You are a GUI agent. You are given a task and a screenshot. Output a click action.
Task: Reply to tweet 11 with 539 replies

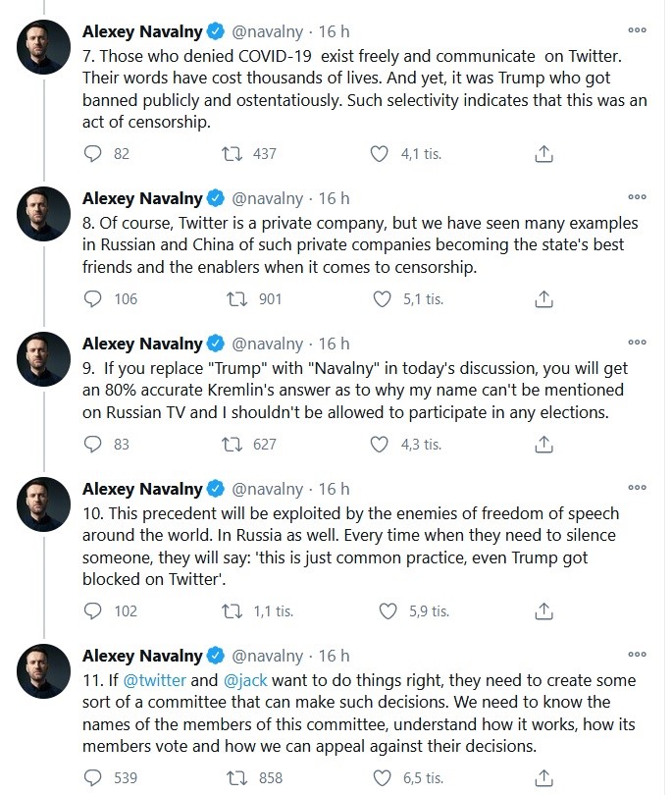point(94,777)
